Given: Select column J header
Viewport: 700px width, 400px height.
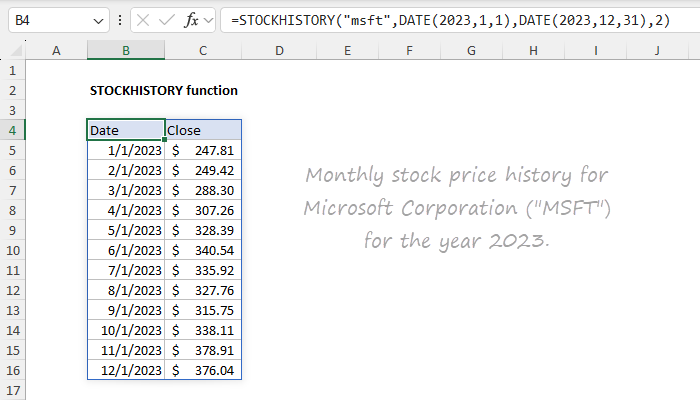Looking at the screenshot, I should 658,50.
